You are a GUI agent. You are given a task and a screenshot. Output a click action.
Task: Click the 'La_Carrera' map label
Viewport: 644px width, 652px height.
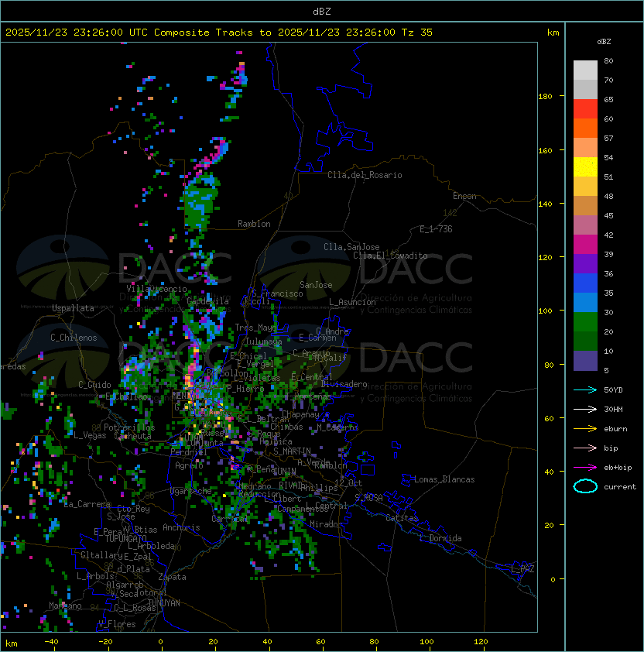coord(87,504)
